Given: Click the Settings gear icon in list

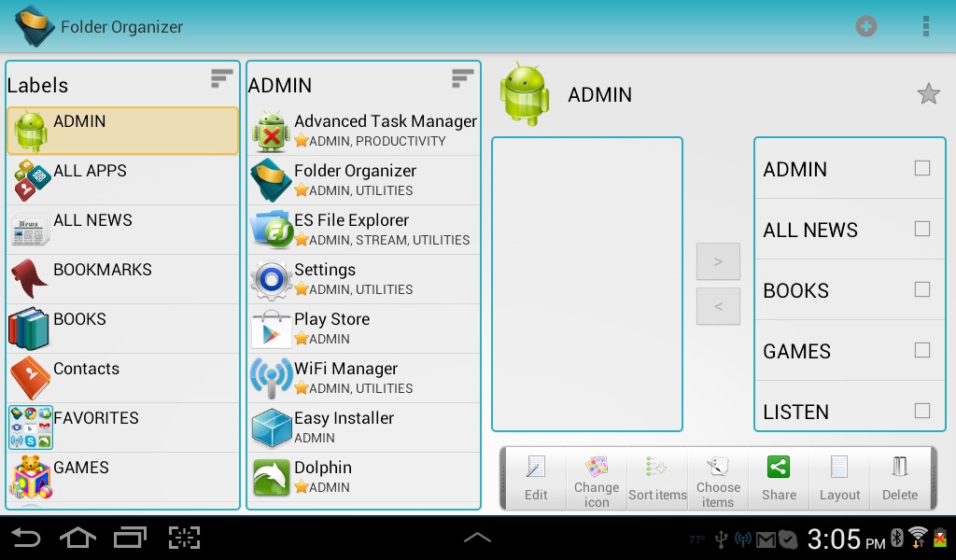Looking at the screenshot, I should (x=272, y=280).
